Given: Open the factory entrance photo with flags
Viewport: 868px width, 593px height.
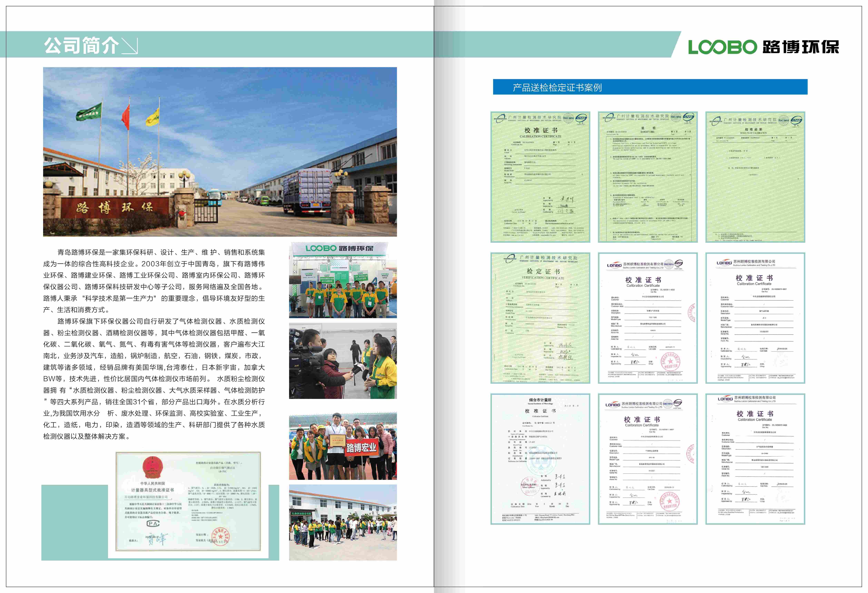Looking at the screenshot, I should (x=220, y=151).
